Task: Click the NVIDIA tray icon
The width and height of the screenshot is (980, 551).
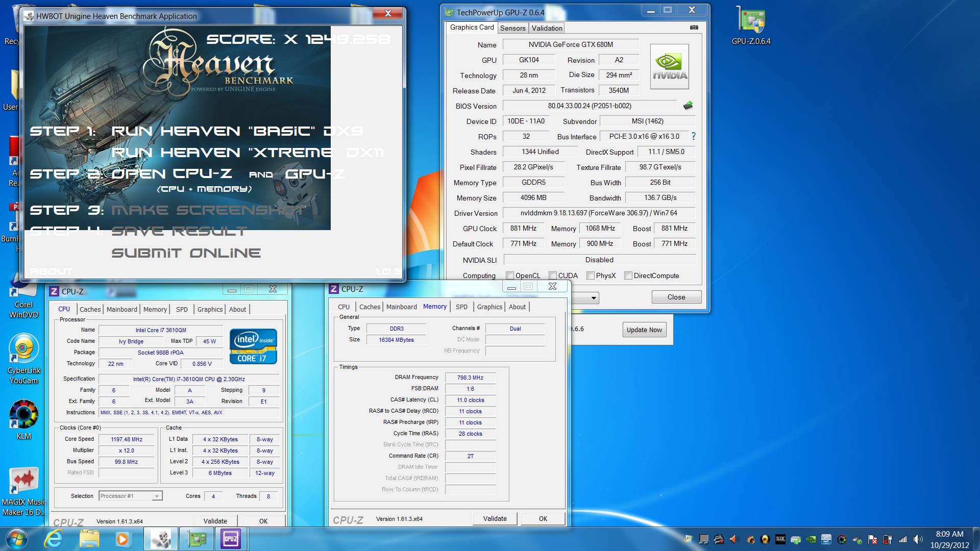Action: 811,539
